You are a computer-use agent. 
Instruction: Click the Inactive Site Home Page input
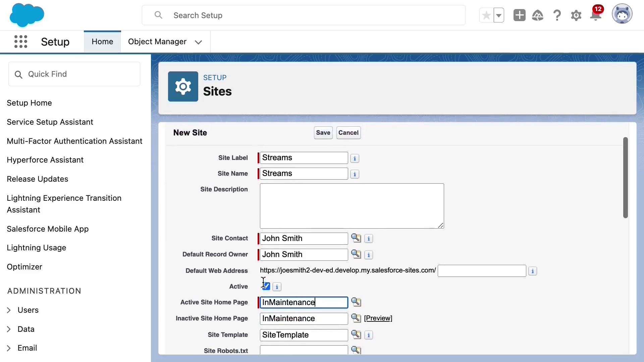coord(304,319)
